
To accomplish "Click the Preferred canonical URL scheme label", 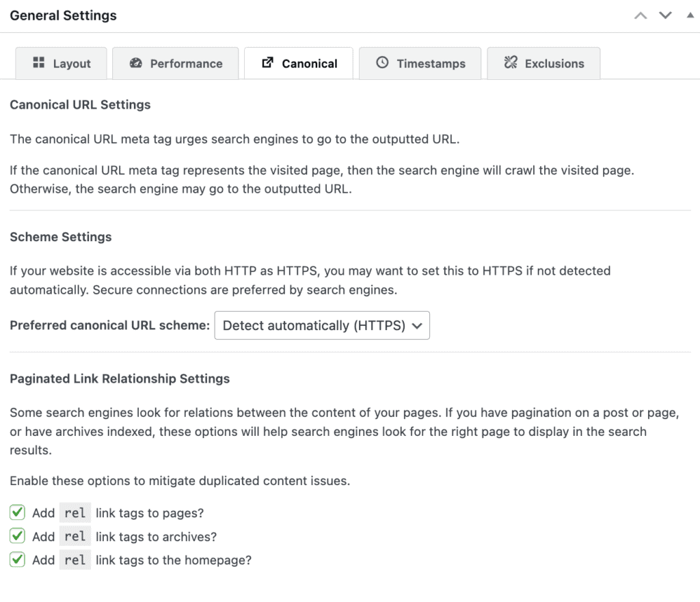I will (x=110, y=325).
